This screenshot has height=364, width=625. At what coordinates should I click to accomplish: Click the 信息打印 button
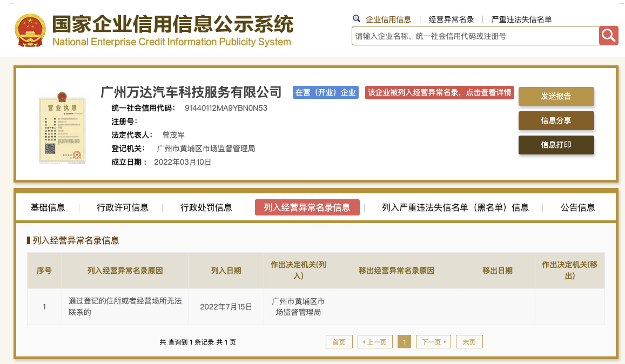(x=556, y=145)
